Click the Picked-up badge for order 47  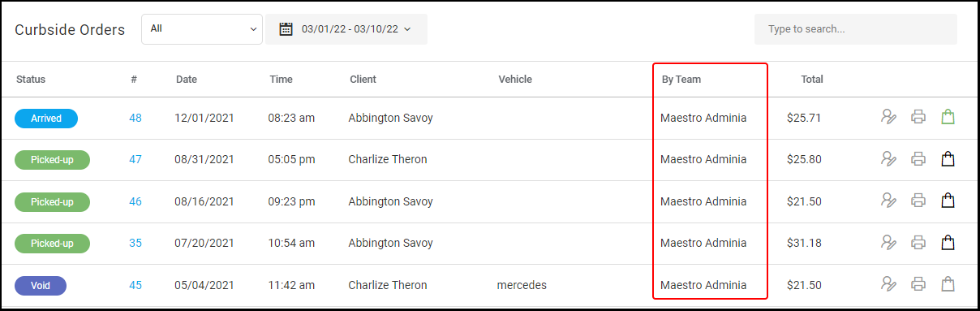(52, 160)
